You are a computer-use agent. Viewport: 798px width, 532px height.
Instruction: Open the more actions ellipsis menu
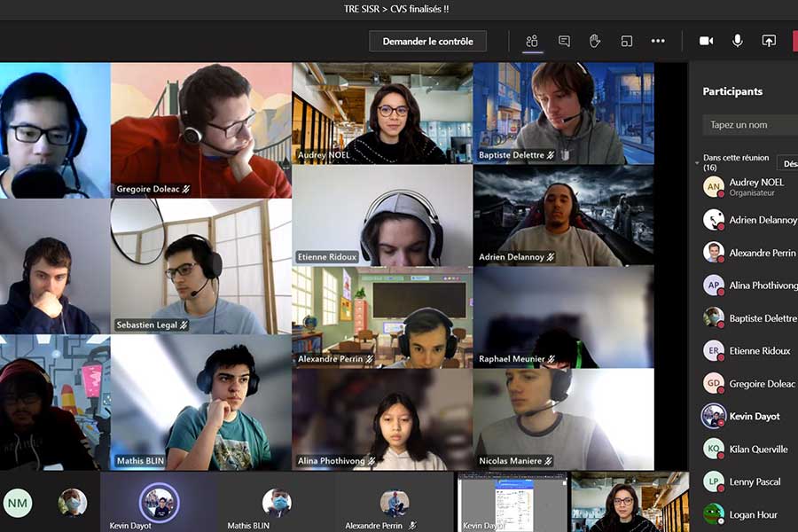pos(658,41)
